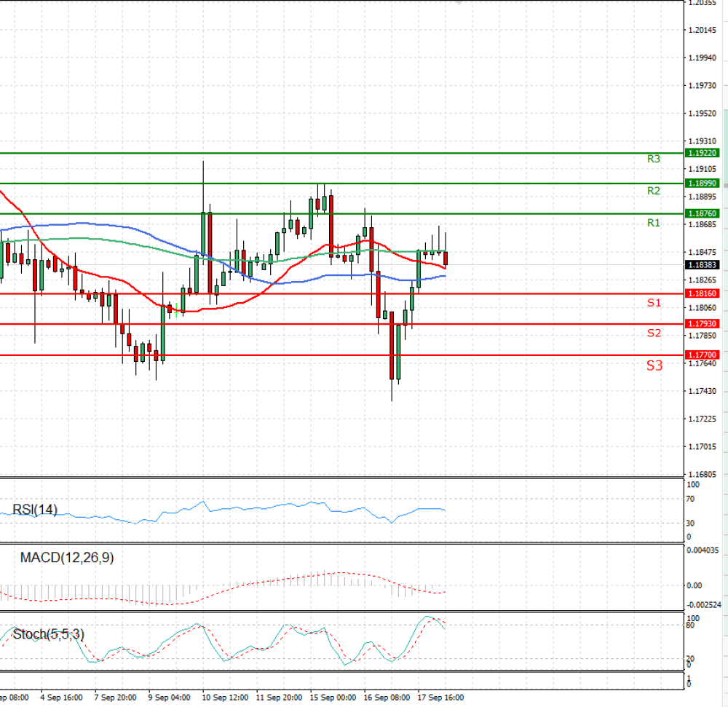The width and height of the screenshot is (728, 707).
Task: Select the S2 support label
Action: pyautogui.click(x=654, y=333)
